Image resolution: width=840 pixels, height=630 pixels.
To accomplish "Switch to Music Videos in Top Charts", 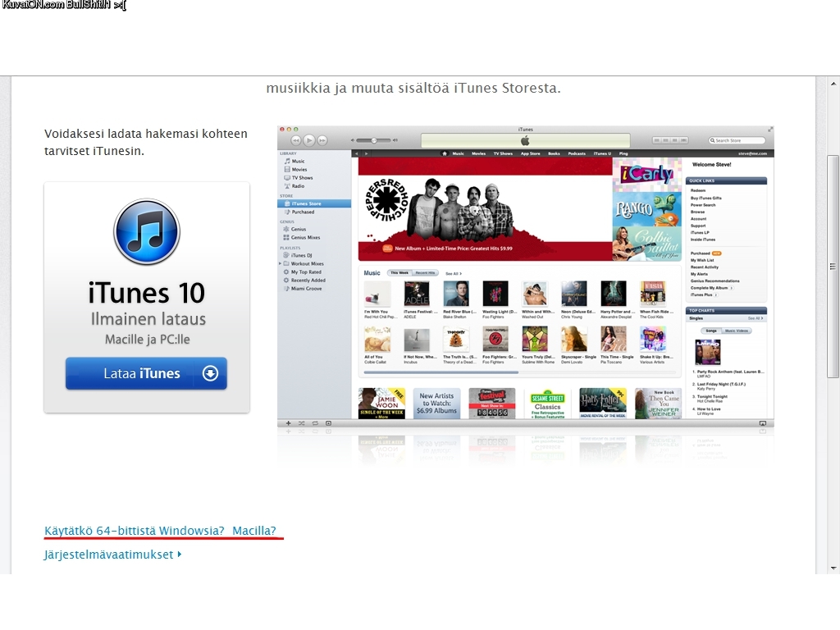I will tap(737, 331).
